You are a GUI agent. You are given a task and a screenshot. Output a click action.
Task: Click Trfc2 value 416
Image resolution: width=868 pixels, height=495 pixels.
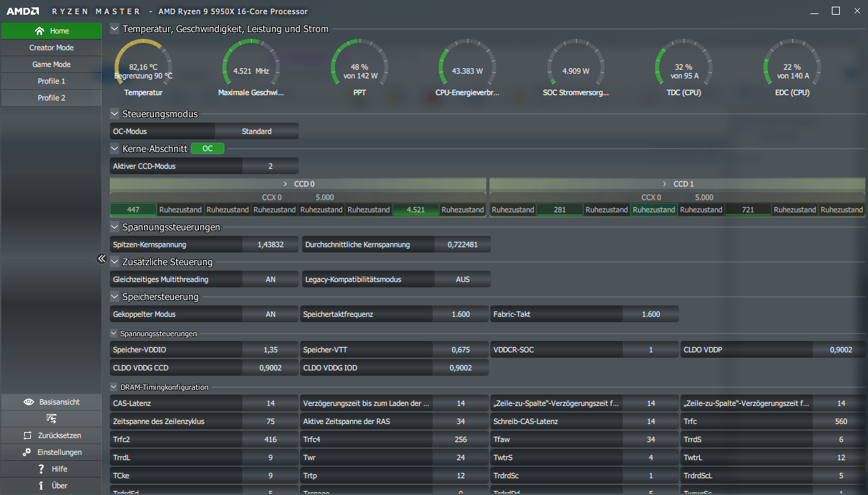pyautogui.click(x=271, y=439)
